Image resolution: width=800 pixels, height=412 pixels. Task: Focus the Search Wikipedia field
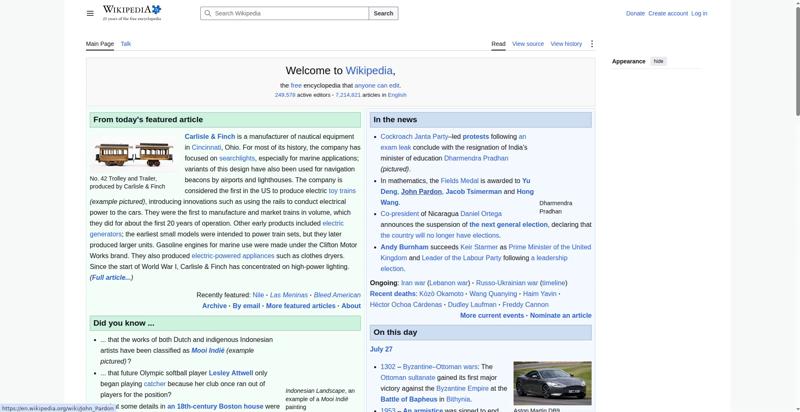click(x=285, y=13)
